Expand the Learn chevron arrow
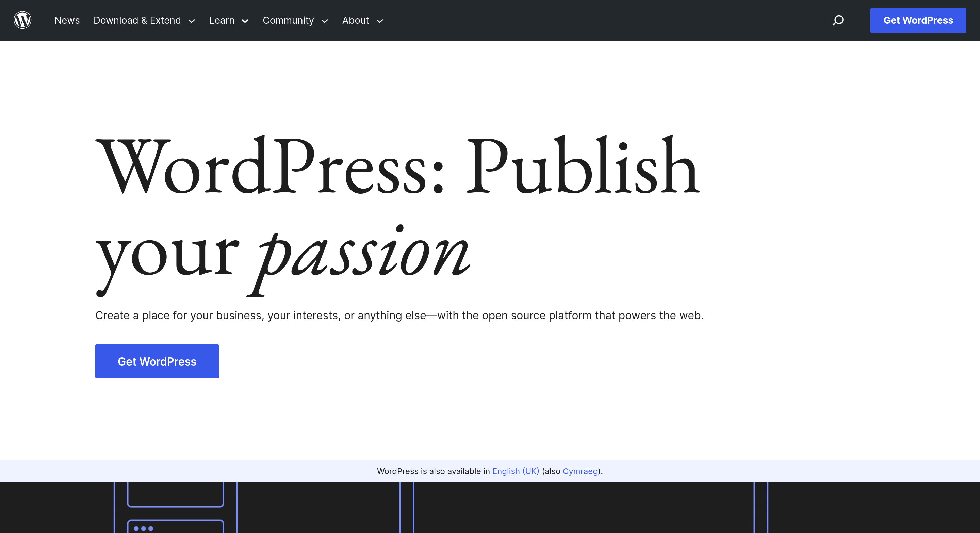 tap(245, 21)
